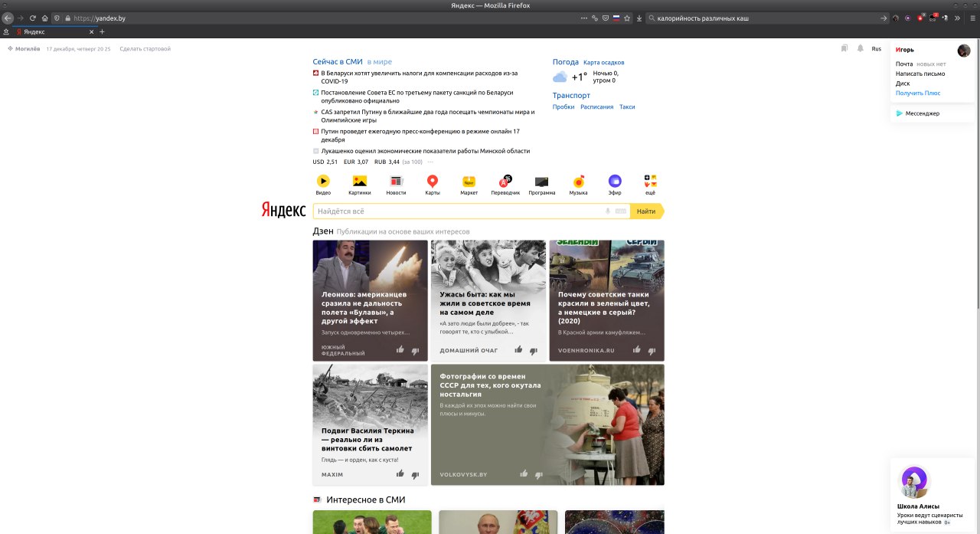Dislike the Леонков Булава article

tap(415, 351)
